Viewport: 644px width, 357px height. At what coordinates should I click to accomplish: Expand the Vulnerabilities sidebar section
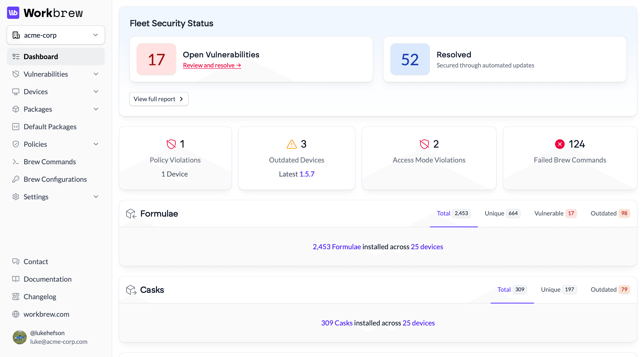(96, 74)
